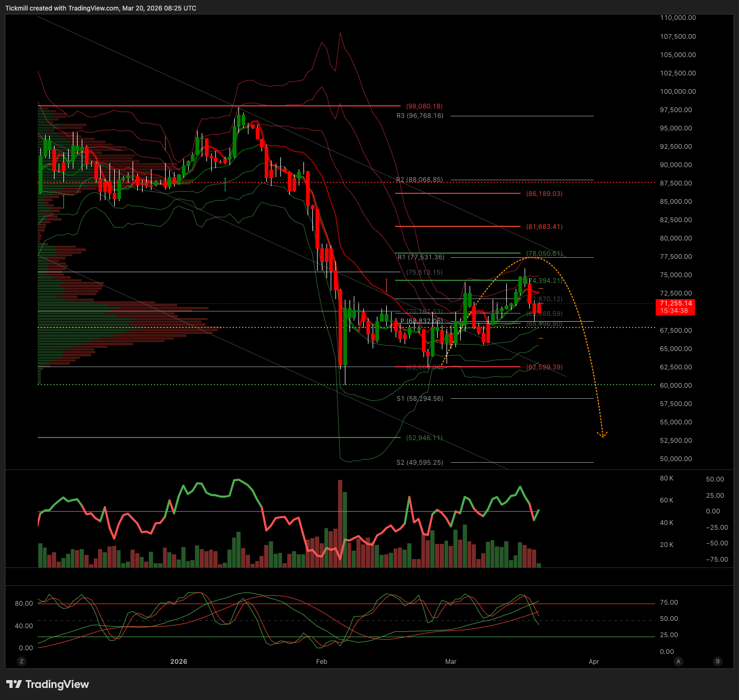Click the TradingView wordmark link

pos(57,684)
